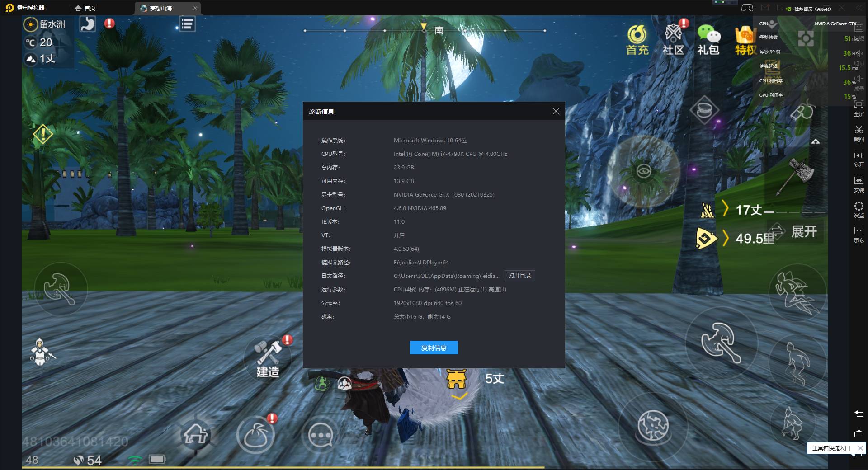
Task: Toggle 全屏 fullscreen mode
Action: pos(859,108)
